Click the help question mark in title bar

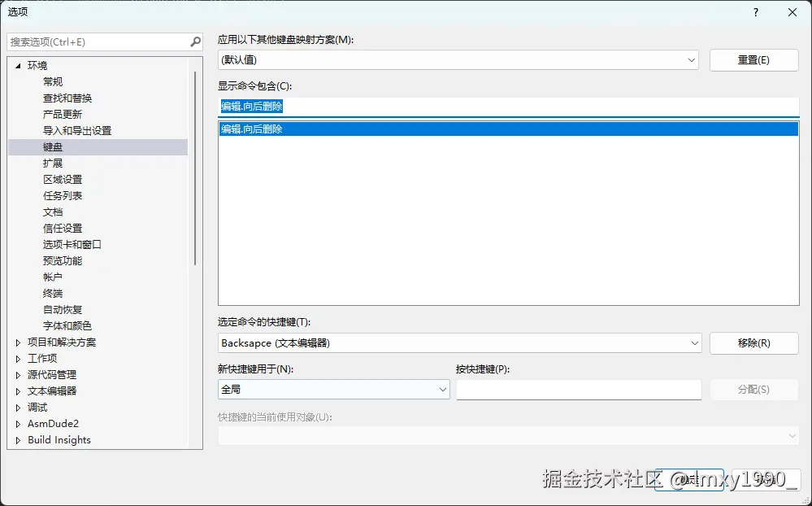point(756,12)
